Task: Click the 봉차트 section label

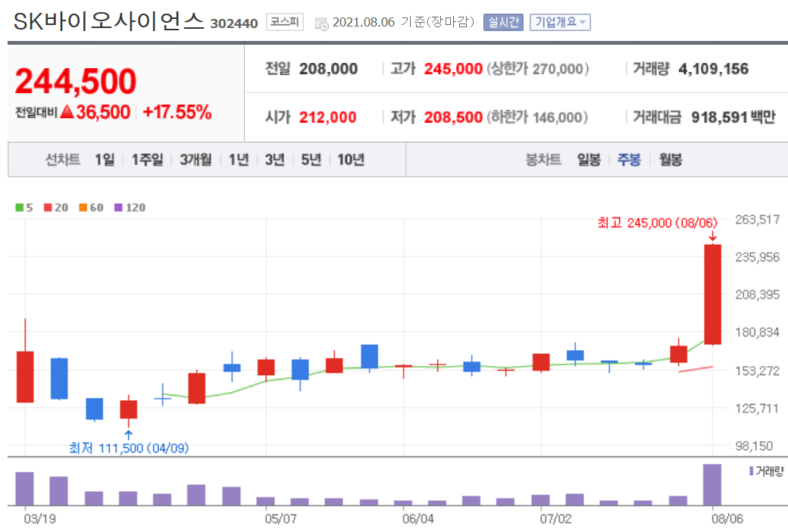Action: click(x=543, y=160)
